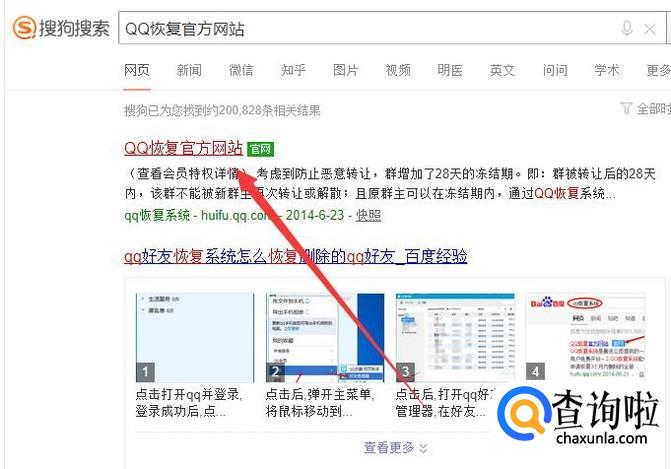This screenshot has width=671, height=469.
Task: Switch to the 学术 tab
Action: coord(607,70)
